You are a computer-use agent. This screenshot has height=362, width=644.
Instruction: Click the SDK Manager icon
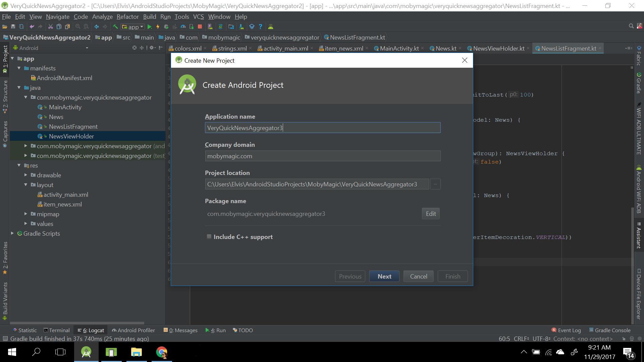(241, 27)
